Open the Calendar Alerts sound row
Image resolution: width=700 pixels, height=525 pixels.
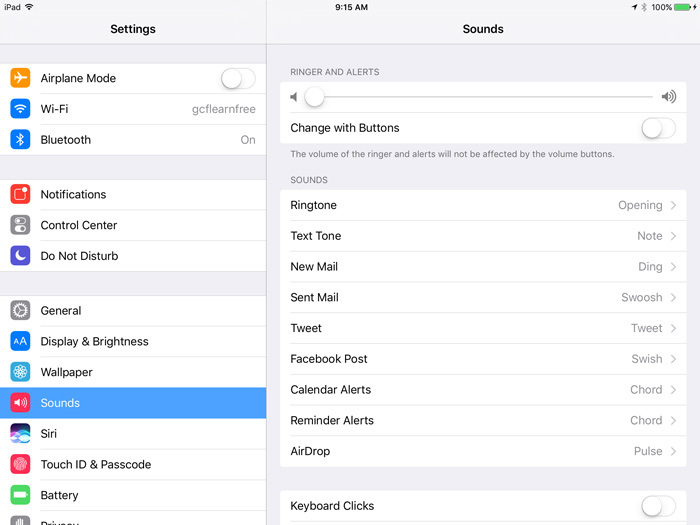[483, 390]
